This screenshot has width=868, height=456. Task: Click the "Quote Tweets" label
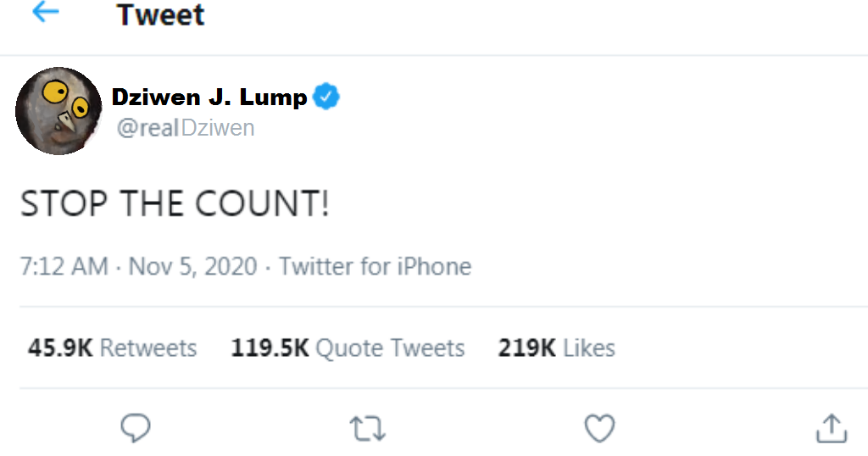390,348
